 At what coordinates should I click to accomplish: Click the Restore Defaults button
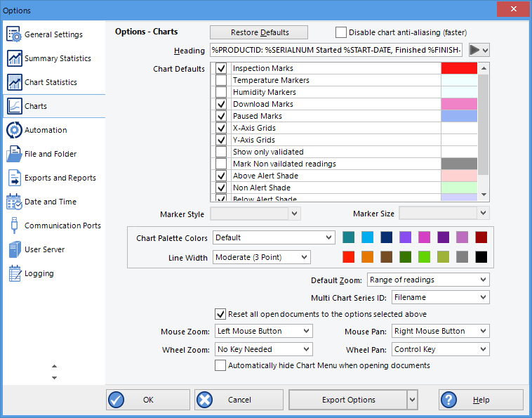tap(259, 32)
